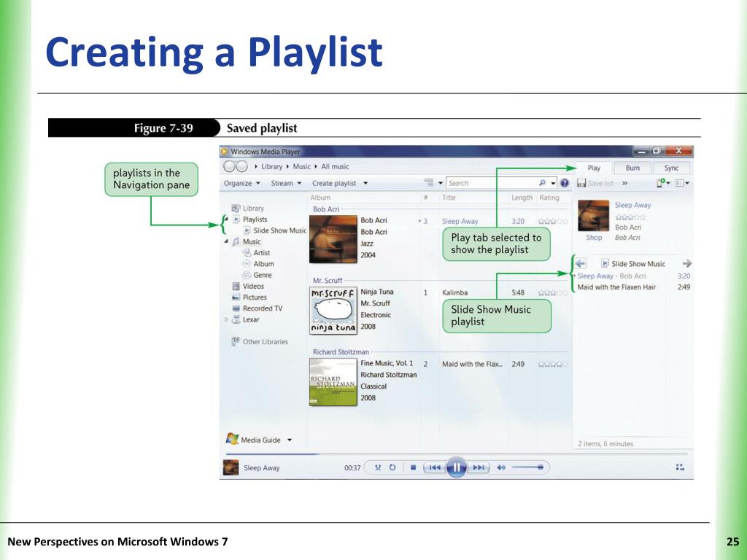Select All music in the address bar
Screen dimensions: 747x560
point(335,167)
